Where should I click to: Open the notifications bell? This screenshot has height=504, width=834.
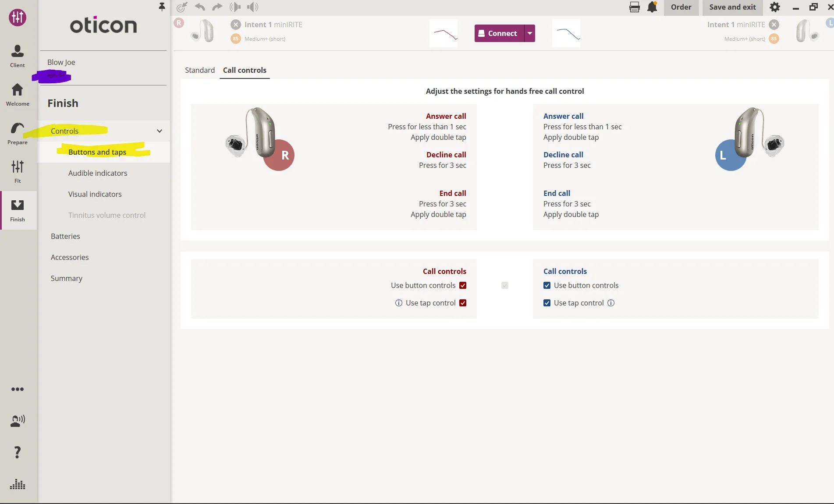point(652,7)
